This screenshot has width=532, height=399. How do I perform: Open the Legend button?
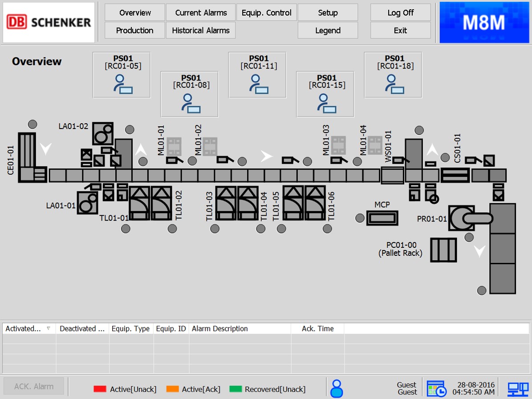(328, 30)
